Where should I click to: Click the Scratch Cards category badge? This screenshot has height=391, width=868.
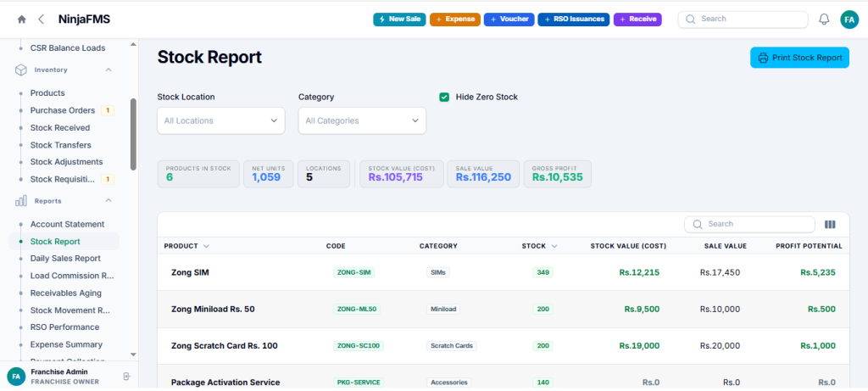pyautogui.click(x=451, y=345)
